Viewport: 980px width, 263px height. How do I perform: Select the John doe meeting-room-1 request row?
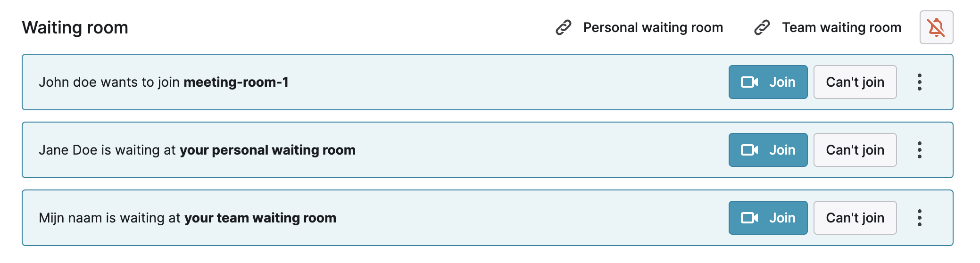(488, 82)
